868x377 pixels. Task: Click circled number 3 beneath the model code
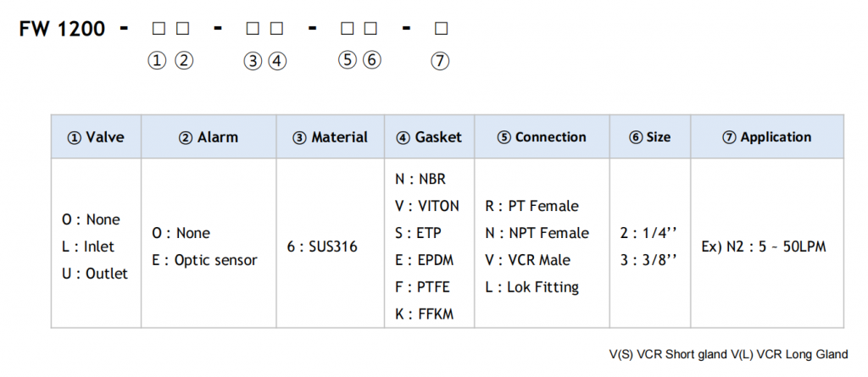coord(252,61)
